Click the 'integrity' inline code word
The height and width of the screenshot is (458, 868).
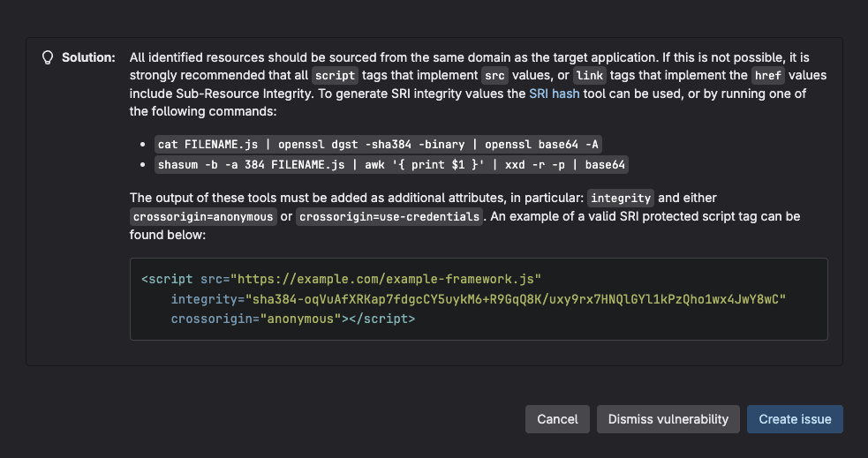point(621,198)
